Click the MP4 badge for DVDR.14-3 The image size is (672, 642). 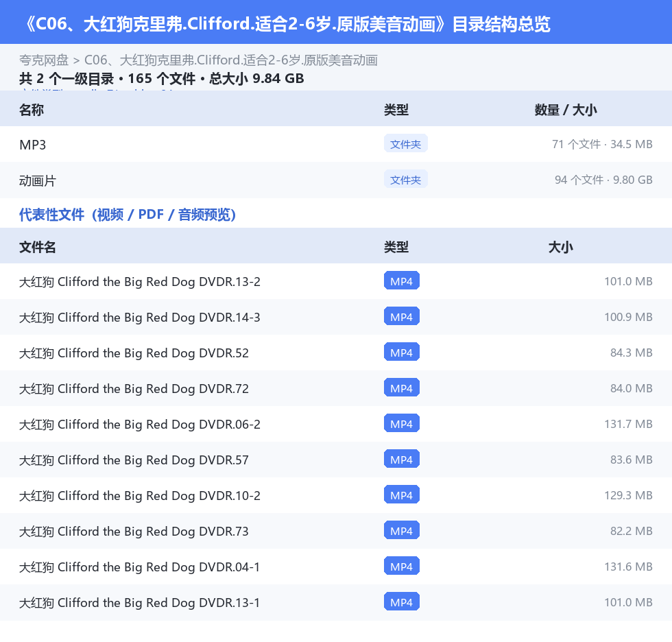[x=402, y=316]
